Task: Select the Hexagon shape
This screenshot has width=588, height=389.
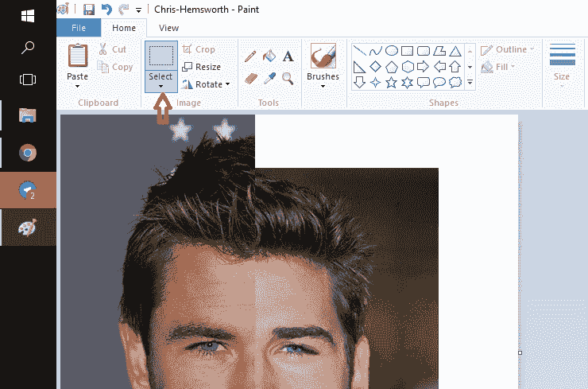Action: pos(408,67)
